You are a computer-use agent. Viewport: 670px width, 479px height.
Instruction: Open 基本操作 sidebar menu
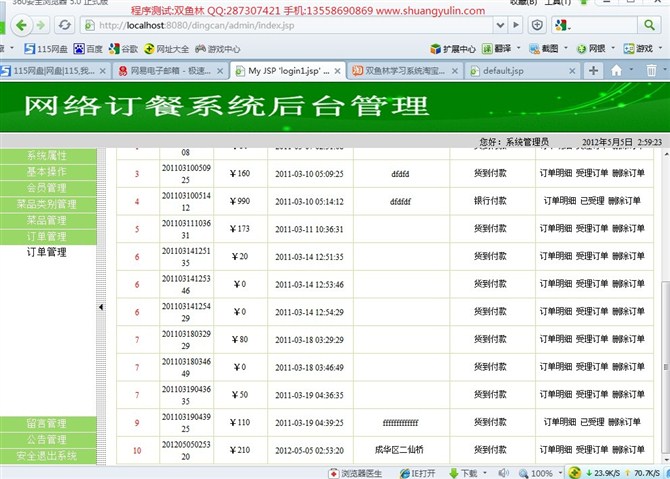48,172
